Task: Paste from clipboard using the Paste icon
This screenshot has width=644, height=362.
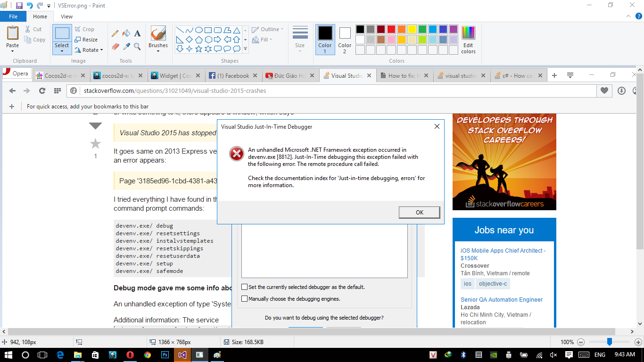Action: tap(13, 33)
